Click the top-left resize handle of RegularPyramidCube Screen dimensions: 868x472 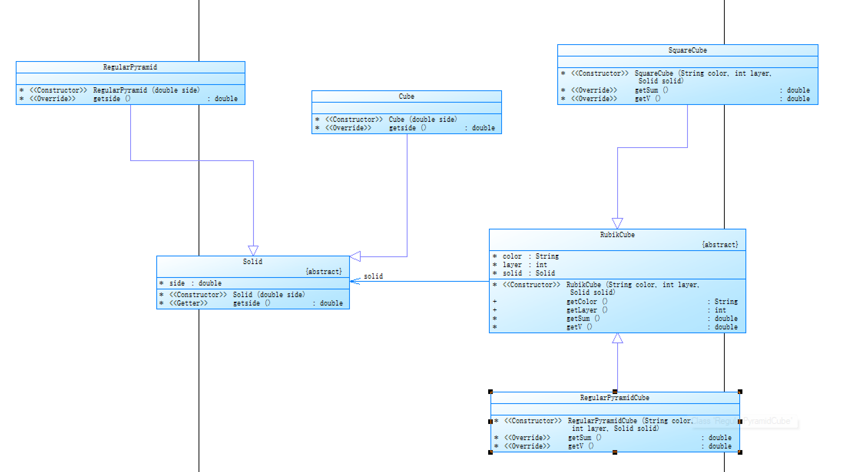(x=490, y=392)
